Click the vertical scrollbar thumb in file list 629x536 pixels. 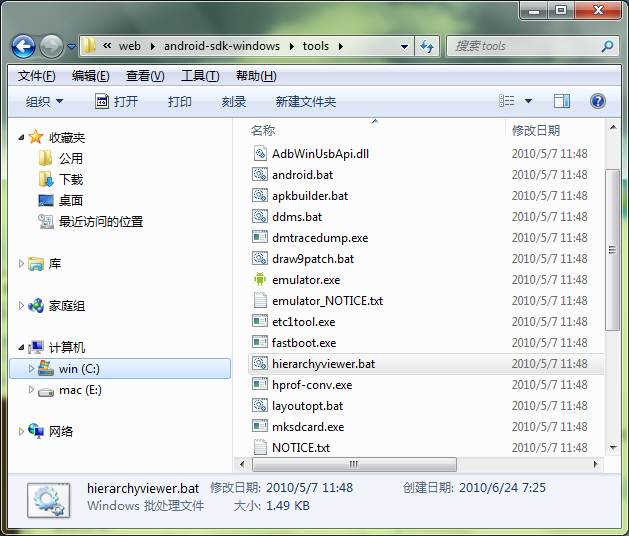[612, 250]
